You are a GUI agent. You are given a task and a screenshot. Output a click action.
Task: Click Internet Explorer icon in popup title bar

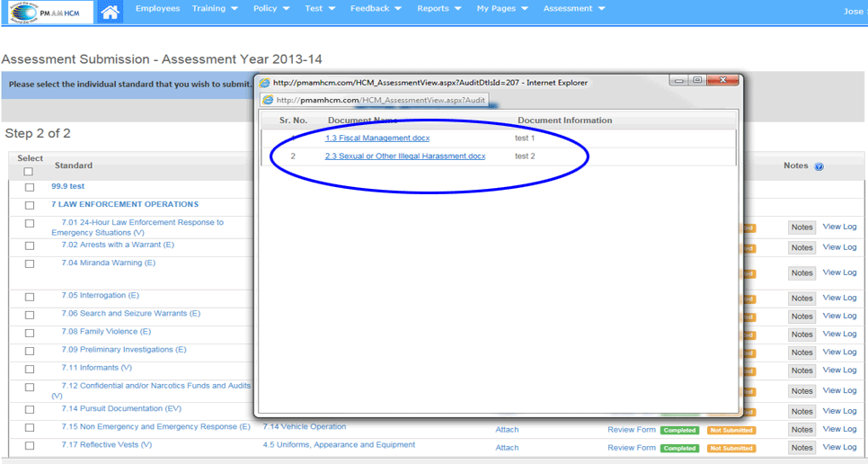click(264, 83)
